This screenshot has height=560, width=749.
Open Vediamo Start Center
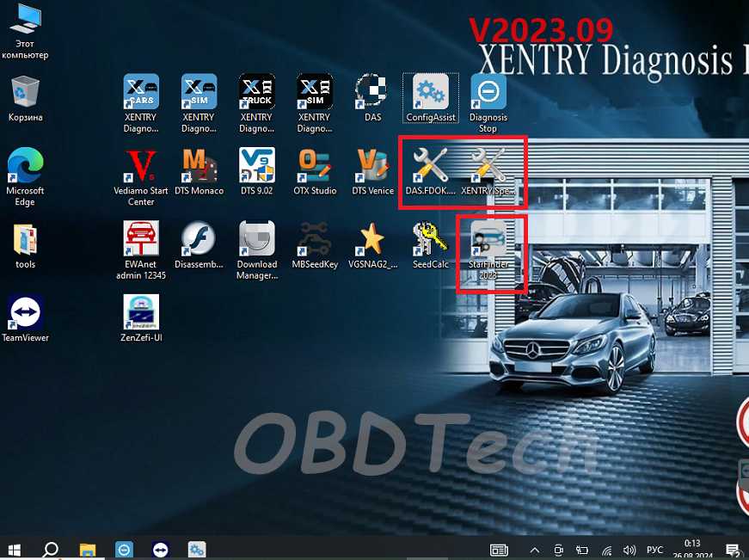point(141,177)
